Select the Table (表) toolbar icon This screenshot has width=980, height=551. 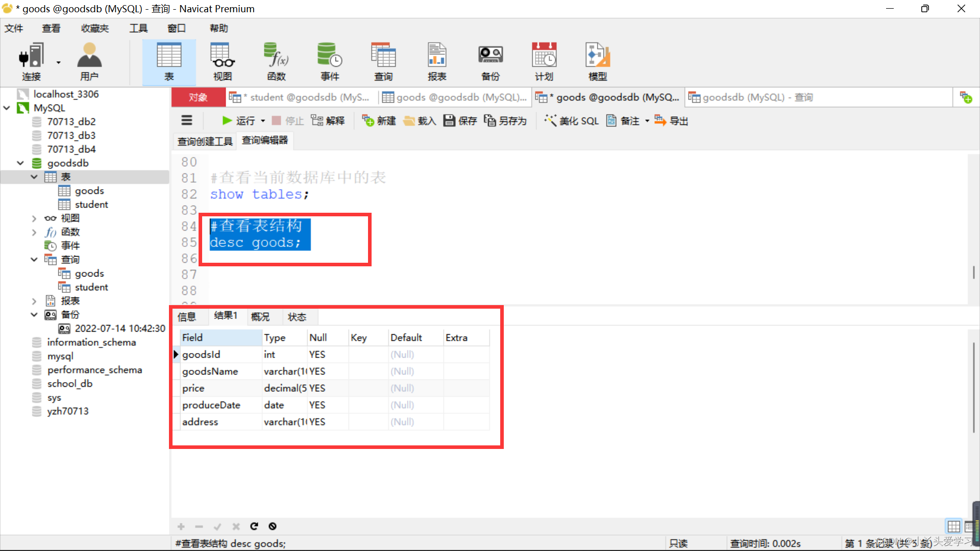pos(169,61)
